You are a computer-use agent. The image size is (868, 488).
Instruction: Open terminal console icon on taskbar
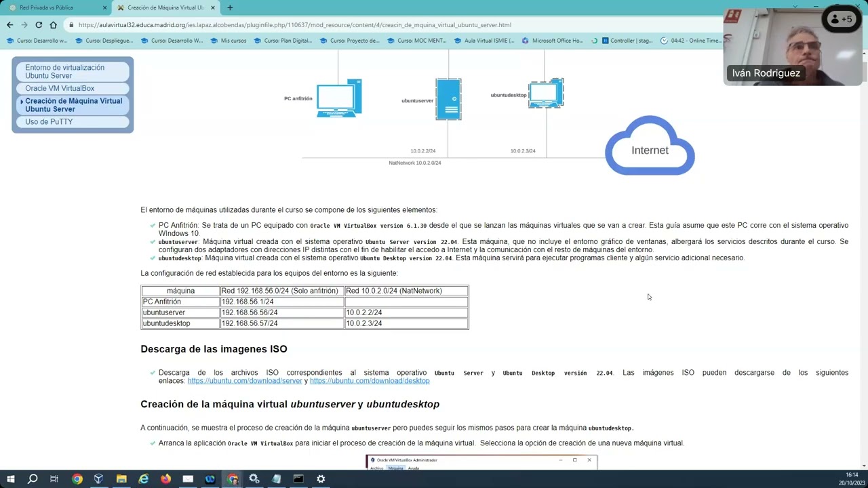(298, 479)
